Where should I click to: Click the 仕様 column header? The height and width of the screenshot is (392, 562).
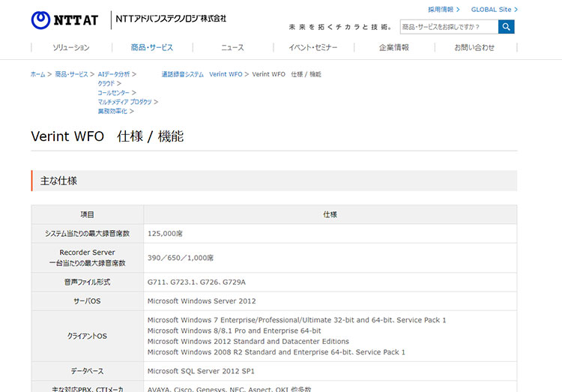point(330,214)
